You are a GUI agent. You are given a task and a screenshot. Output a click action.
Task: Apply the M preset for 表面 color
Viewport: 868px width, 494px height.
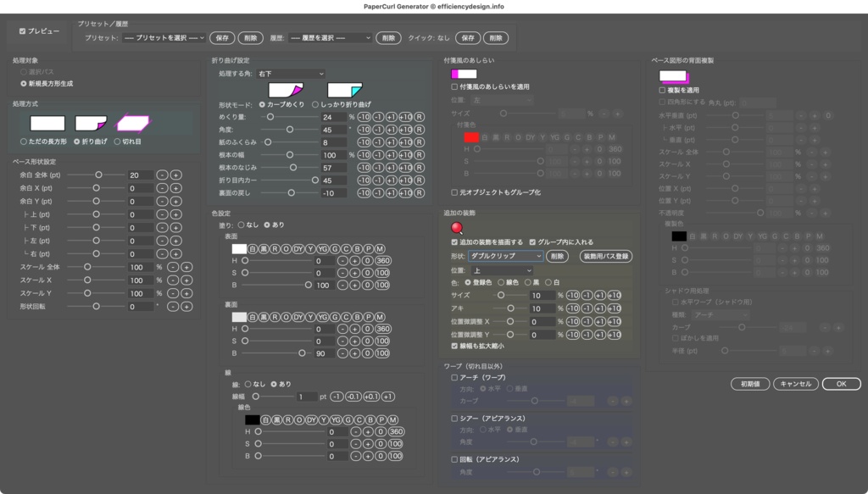click(x=380, y=249)
